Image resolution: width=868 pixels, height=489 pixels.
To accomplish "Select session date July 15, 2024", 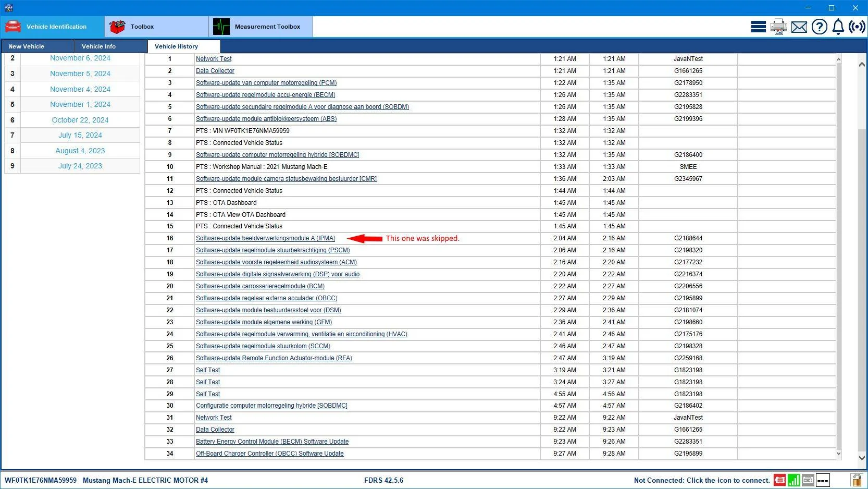I will click(80, 135).
